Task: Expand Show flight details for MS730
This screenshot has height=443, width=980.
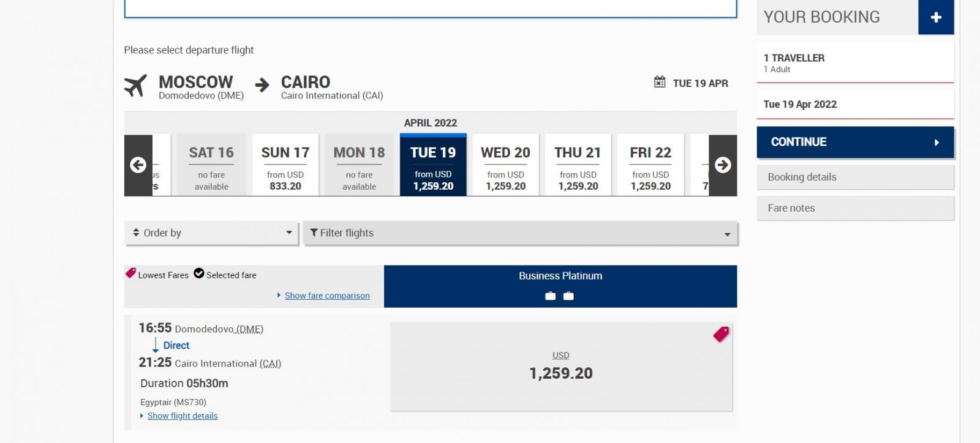Action: click(182, 416)
